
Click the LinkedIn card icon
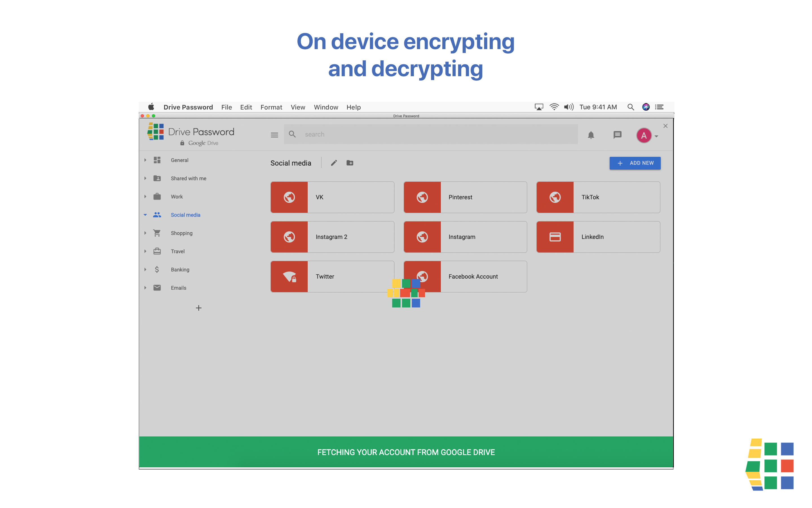tap(555, 237)
